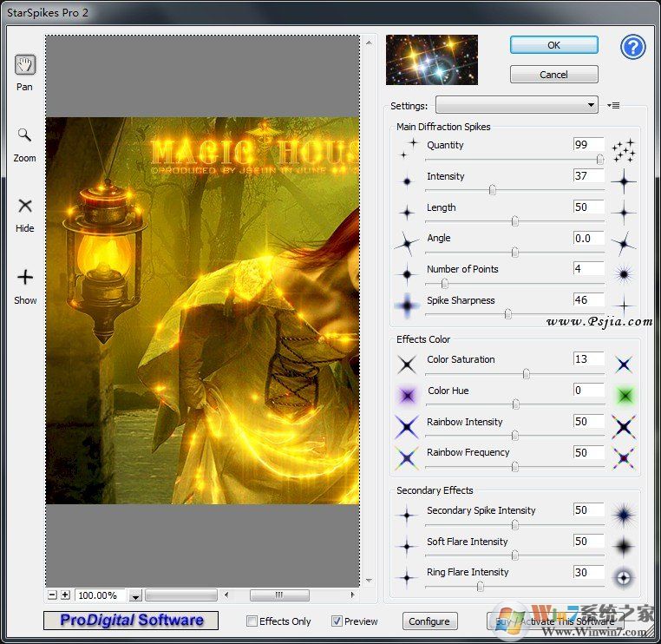This screenshot has height=644, width=661.
Task: Click the starry effect preview thumbnail
Action: click(x=431, y=59)
